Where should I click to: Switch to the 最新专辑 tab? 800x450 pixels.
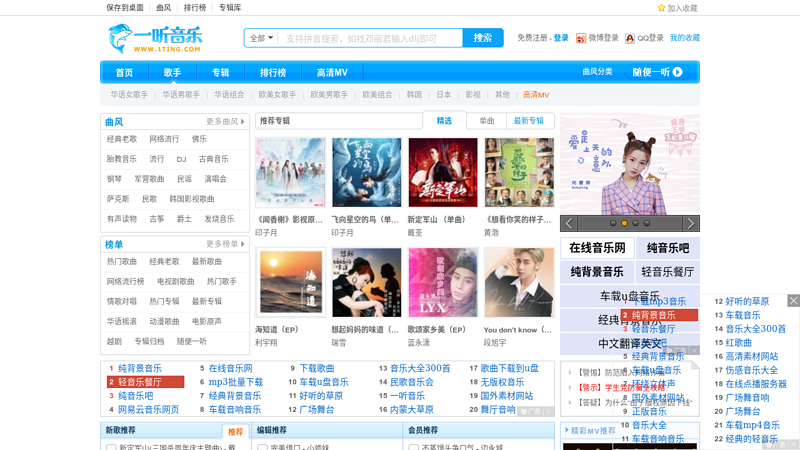(x=529, y=120)
